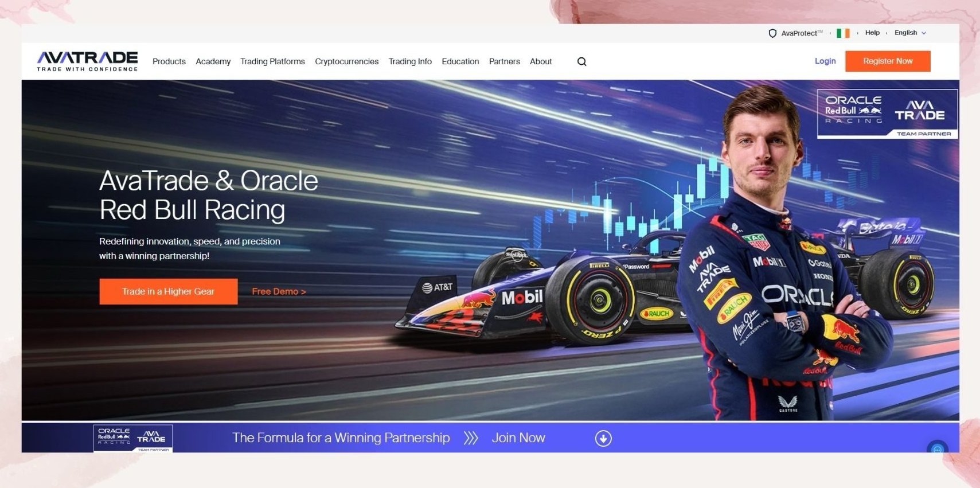
Task: Open the Products menu
Action: click(x=169, y=61)
